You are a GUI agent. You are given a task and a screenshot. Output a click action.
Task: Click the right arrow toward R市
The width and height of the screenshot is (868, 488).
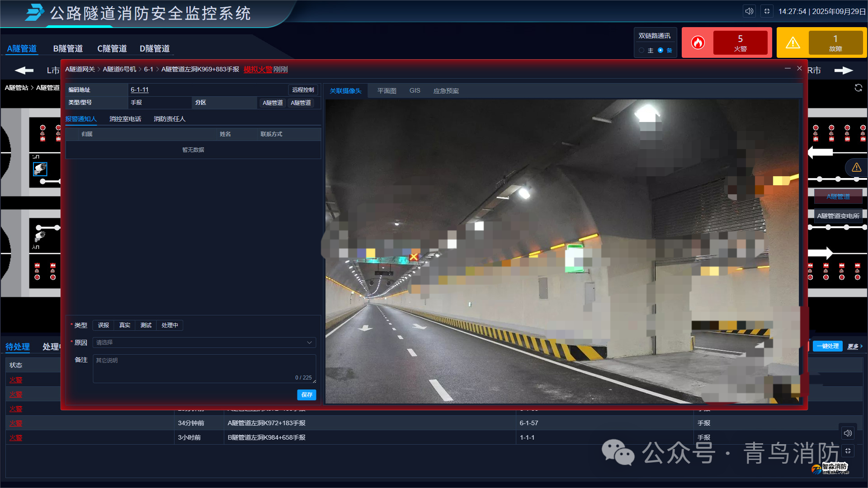(x=843, y=70)
